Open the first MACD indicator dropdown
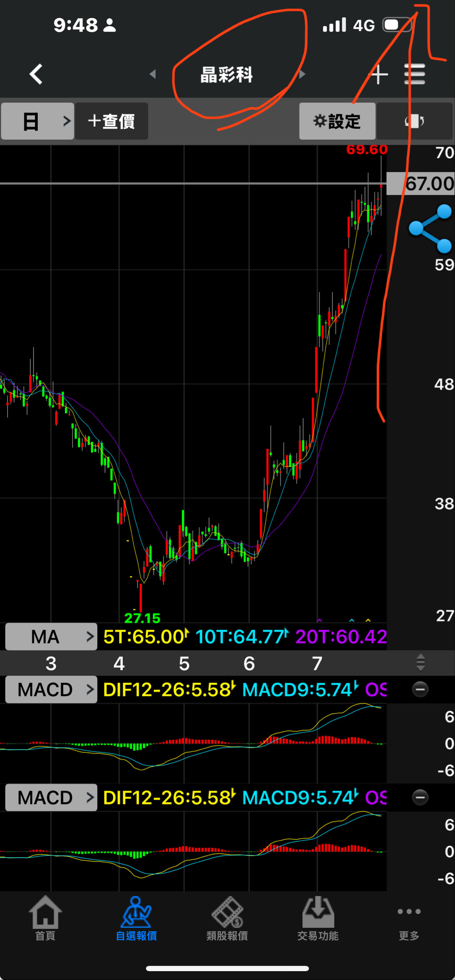This screenshot has width=455, height=980. click(51, 689)
